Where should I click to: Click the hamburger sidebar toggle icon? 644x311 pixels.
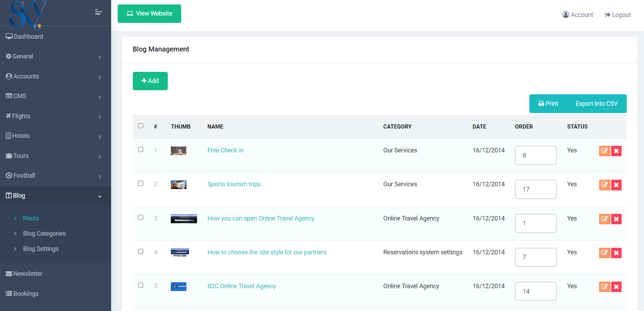99,12
